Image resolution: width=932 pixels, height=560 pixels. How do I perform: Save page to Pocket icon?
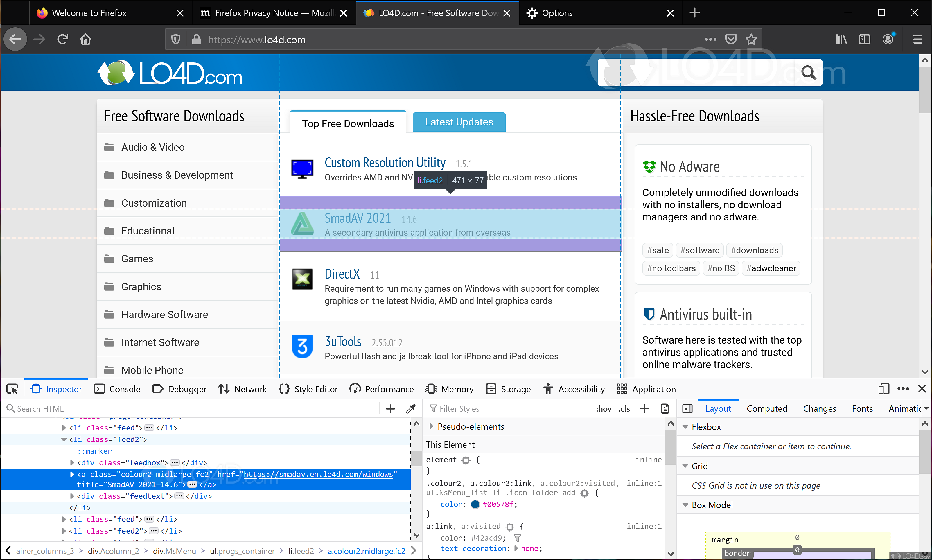point(731,39)
